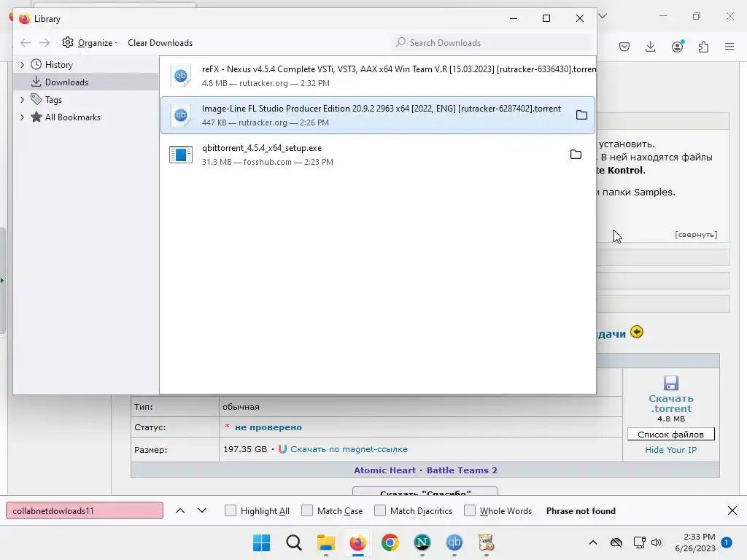Find previous occurrence arrow

[180, 511]
